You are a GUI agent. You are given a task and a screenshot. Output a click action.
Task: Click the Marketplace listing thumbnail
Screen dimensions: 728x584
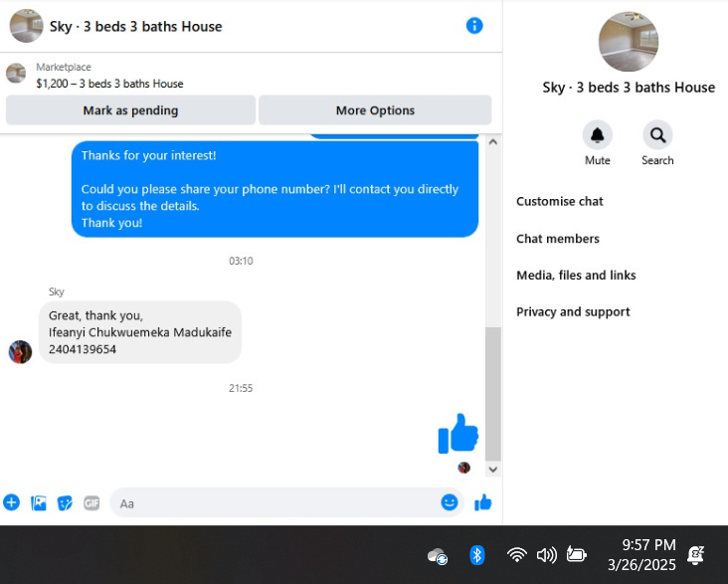coord(16,74)
